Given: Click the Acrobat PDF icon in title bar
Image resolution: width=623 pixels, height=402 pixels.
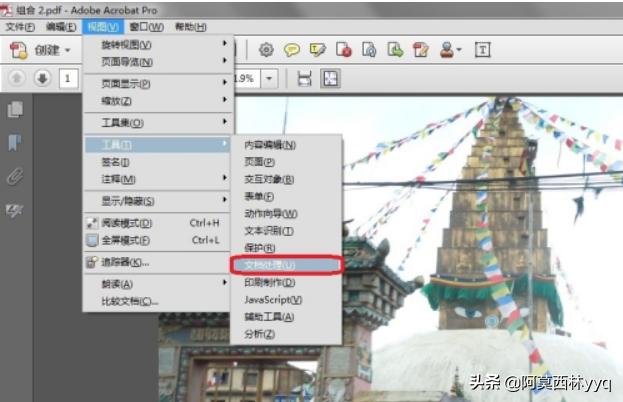Looking at the screenshot, I should click(6, 10).
